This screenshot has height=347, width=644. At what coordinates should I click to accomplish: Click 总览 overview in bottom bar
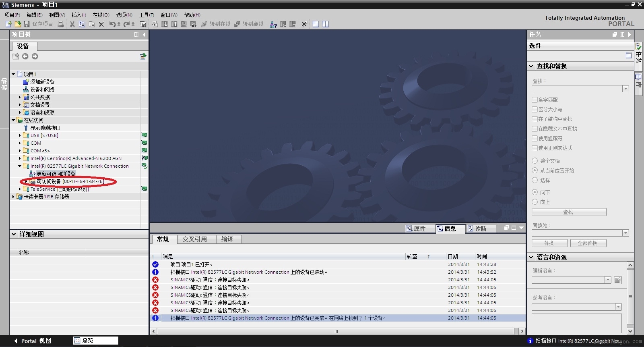coord(96,341)
